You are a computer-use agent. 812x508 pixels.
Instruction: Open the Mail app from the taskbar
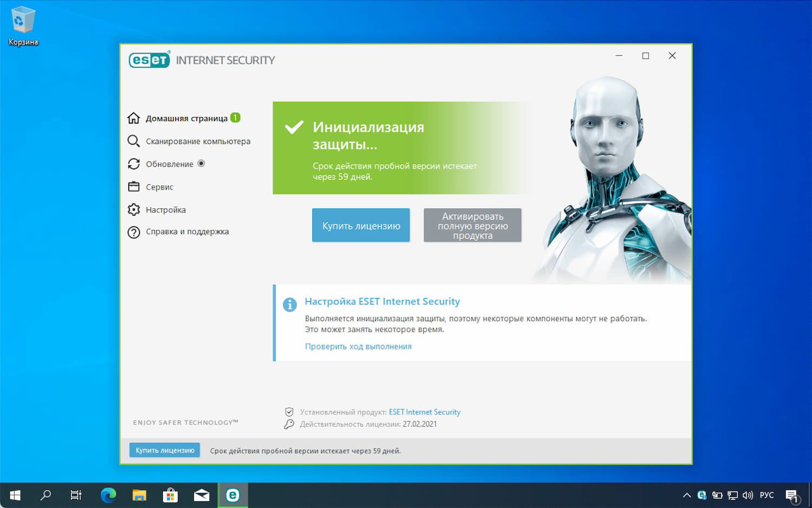click(201, 494)
